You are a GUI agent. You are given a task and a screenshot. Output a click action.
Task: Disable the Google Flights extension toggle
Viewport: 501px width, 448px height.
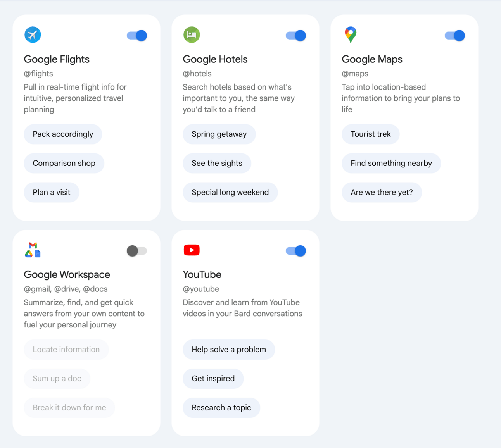tap(137, 36)
